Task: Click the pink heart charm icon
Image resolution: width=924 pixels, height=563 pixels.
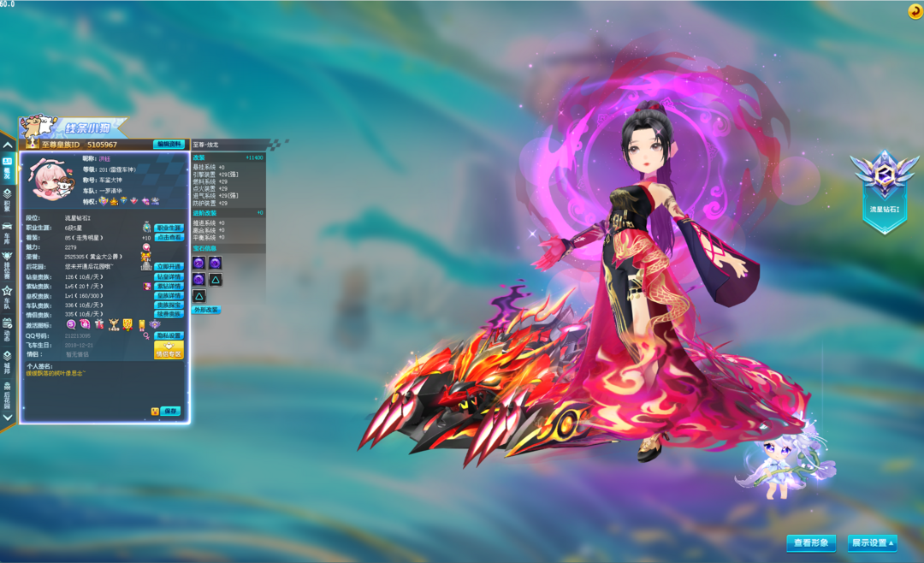Action: pos(146,247)
